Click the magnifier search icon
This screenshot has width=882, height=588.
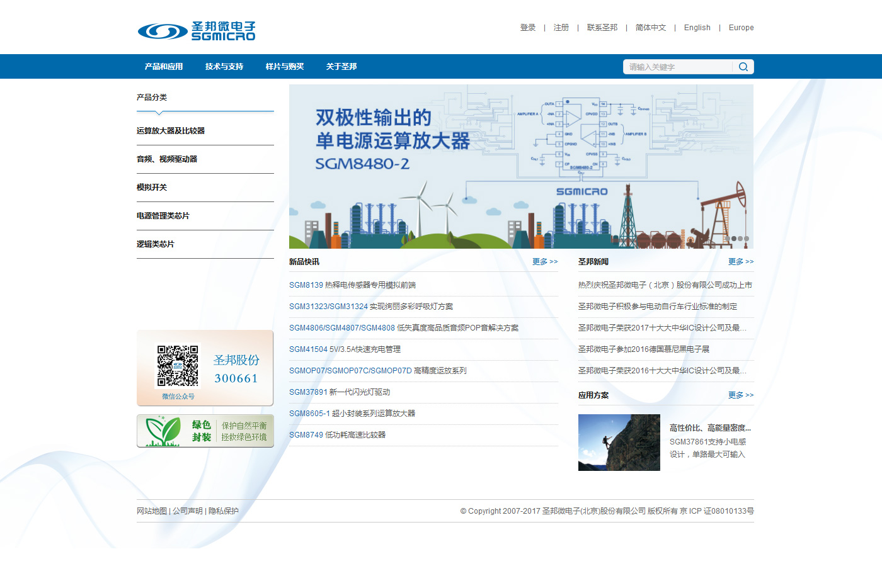(x=743, y=67)
